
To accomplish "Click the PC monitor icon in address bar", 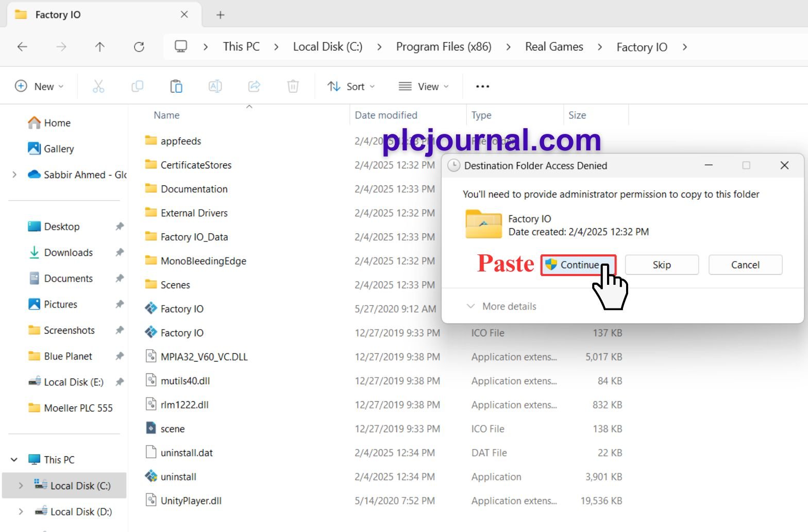I will click(x=181, y=47).
